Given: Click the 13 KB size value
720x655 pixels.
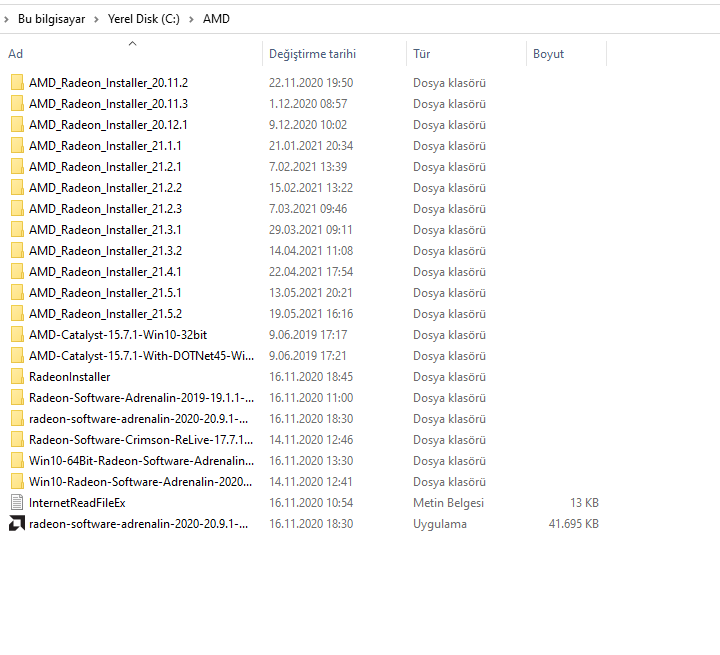Looking at the screenshot, I should pos(585,503).
